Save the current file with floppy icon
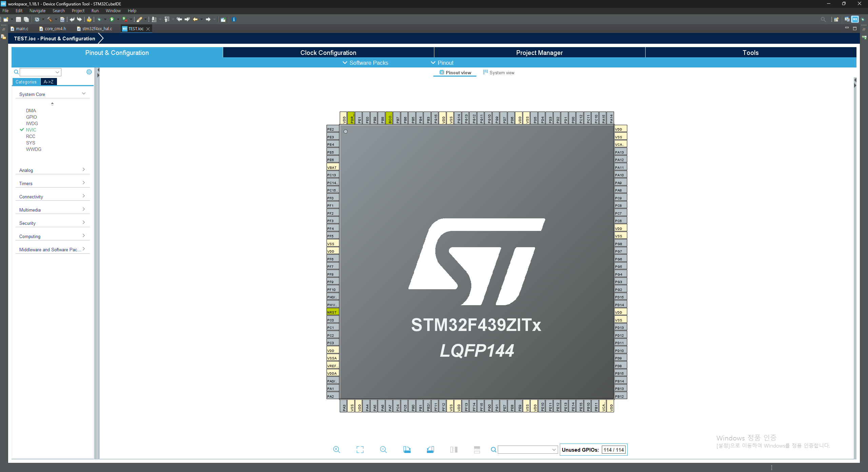868x472 pixels. (x=18, y=19)
